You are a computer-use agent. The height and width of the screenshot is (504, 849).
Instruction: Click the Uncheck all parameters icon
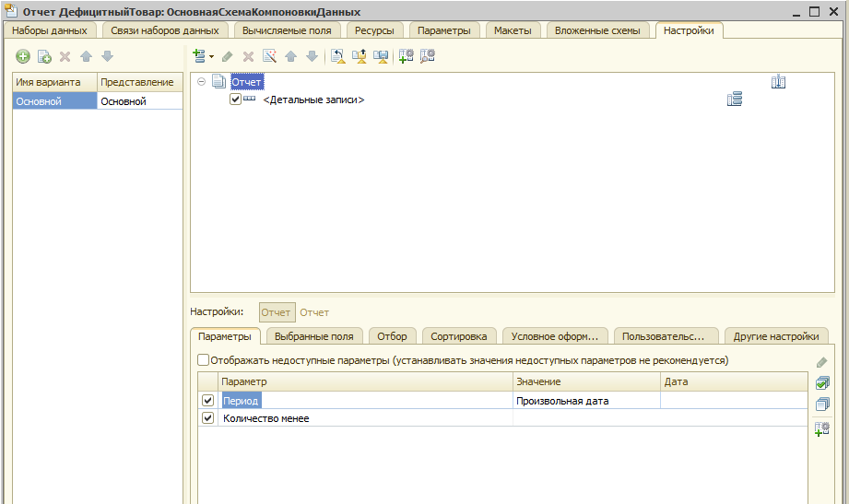tap(822, 404)
